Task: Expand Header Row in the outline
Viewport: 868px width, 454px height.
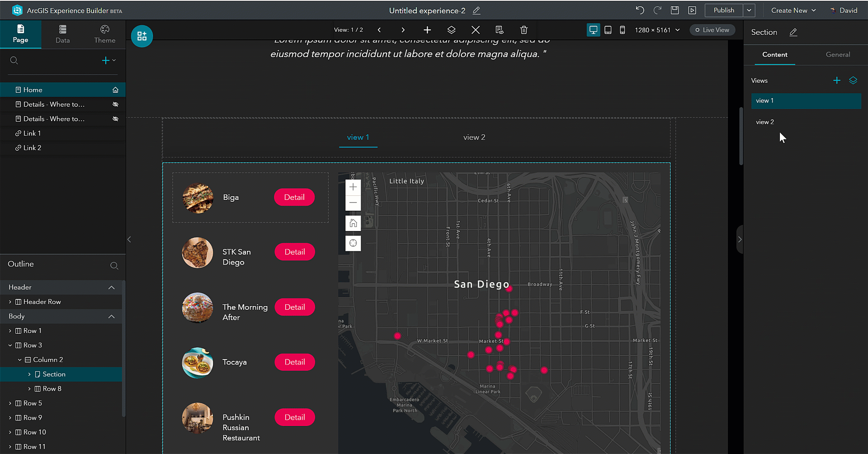Action: click(x=10, y=302)
